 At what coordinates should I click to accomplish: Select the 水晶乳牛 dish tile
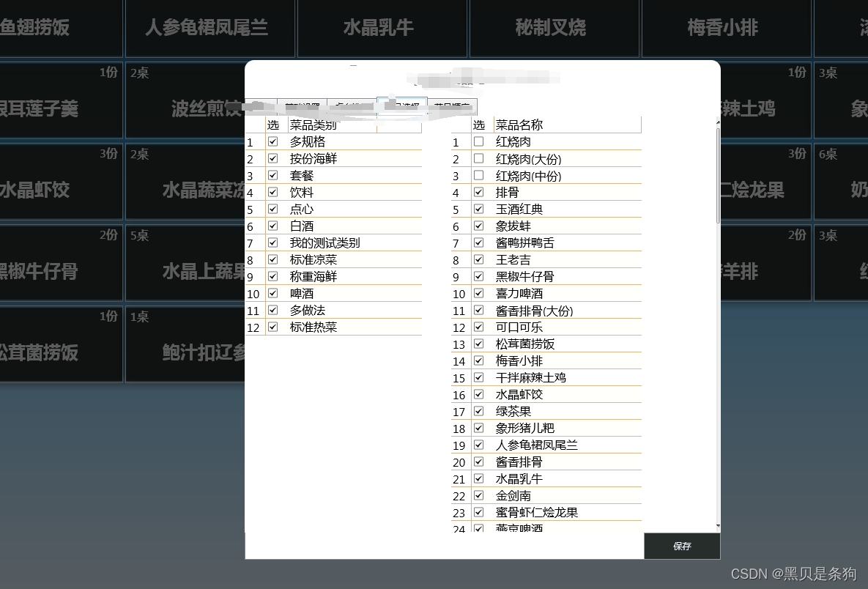pyautogui.click(x=382, y=28)
